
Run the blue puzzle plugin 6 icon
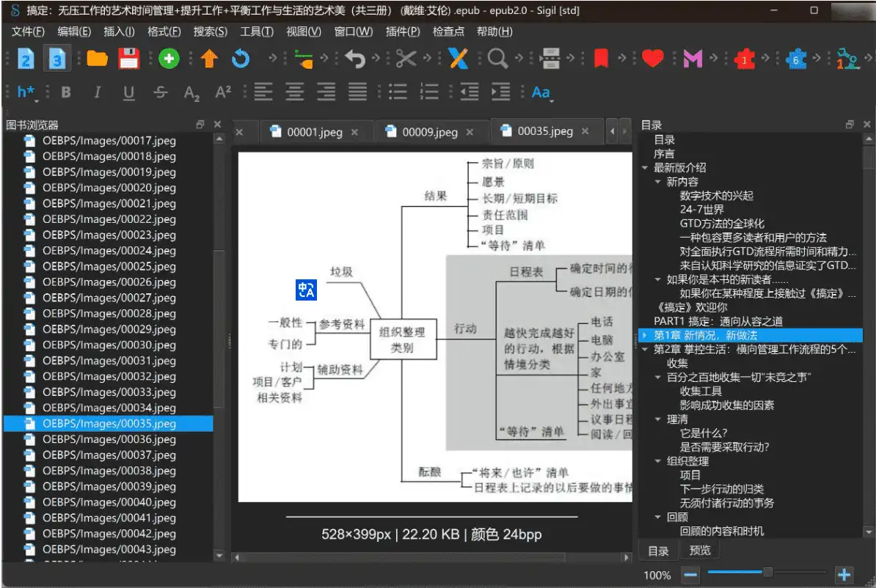point(795,58)
